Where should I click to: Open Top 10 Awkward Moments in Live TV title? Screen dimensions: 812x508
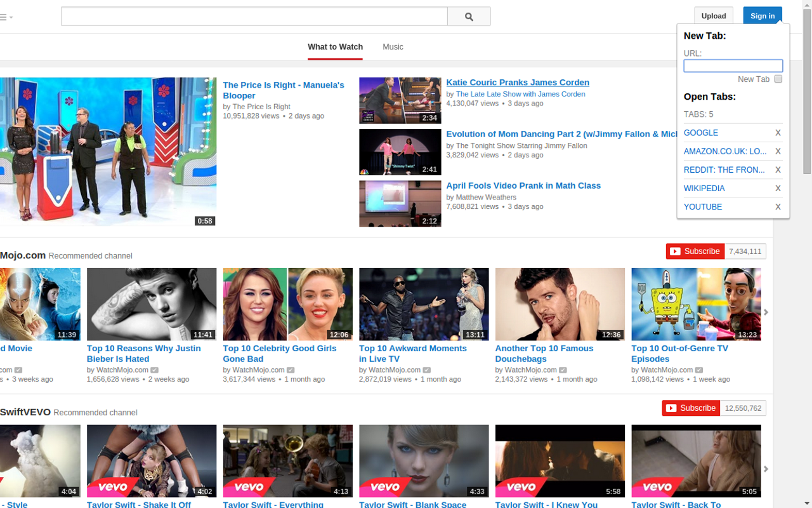(413, 354)
